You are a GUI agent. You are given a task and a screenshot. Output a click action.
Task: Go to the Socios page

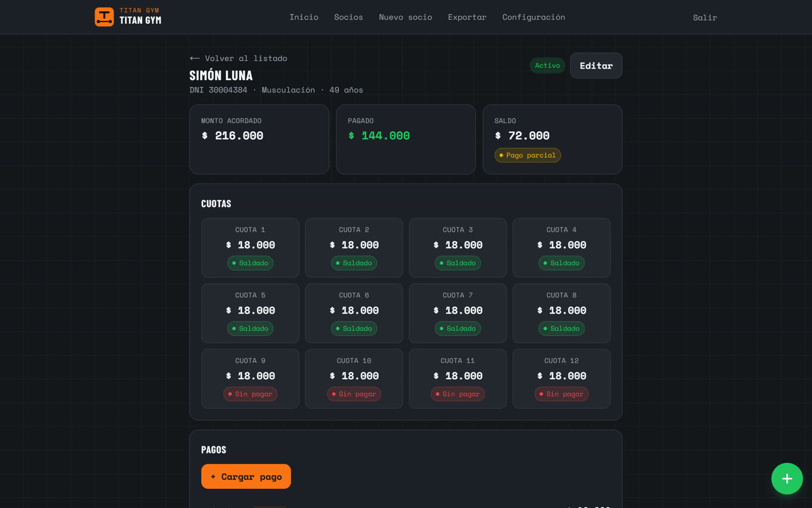(349, 17)
